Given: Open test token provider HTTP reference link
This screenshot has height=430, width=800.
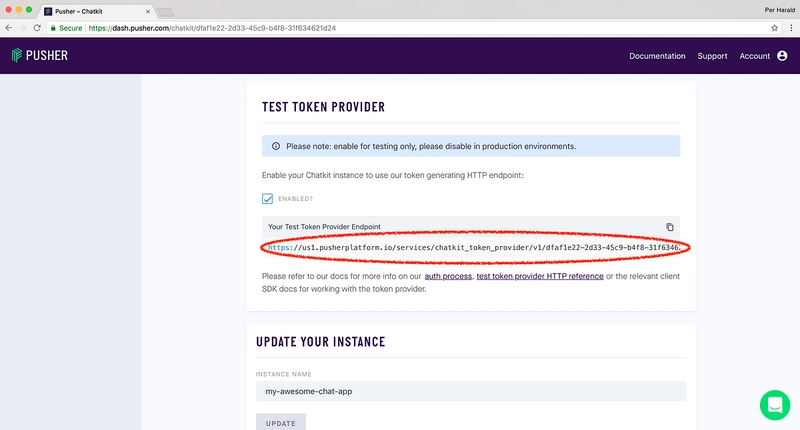Looking at the screenshot, I should click(540, 276).
